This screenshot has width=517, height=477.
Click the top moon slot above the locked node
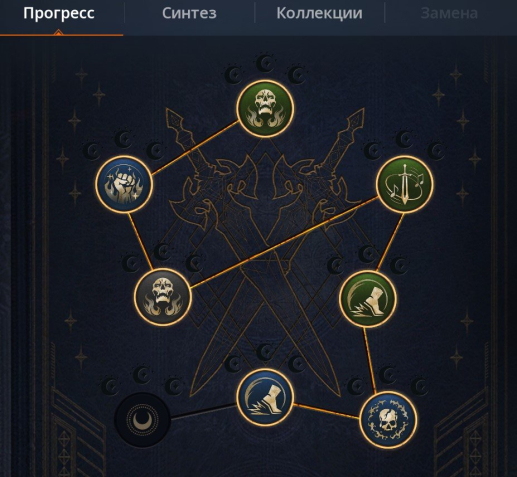tap(142, 375)
